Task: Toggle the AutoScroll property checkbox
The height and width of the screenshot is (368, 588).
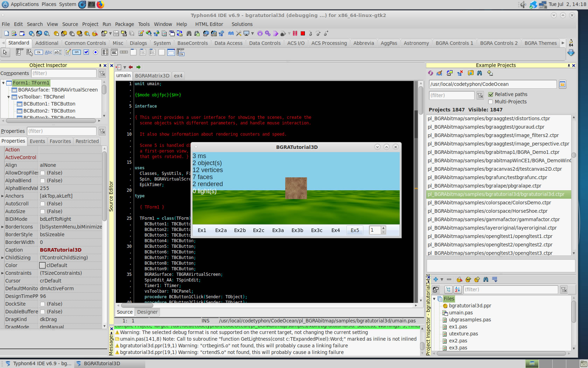Action: (42, 204)
